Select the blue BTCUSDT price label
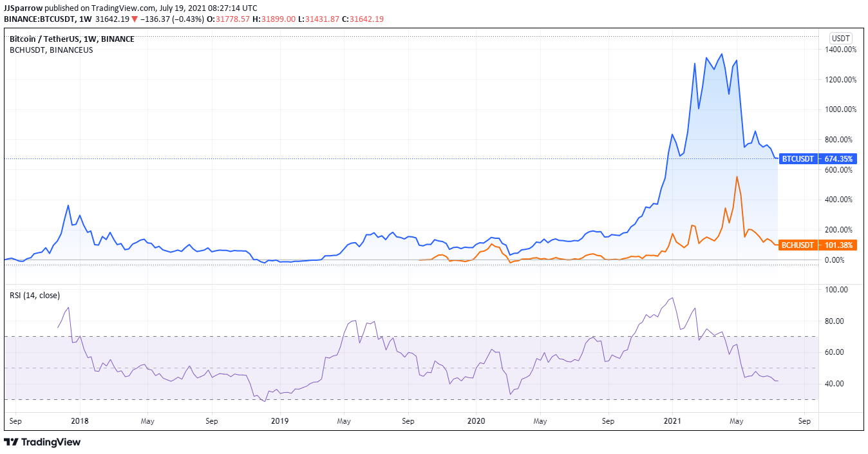Screen dimensions: 868x454 point(798,158)
